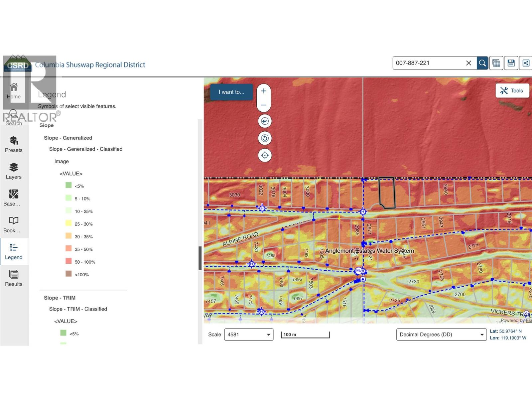Open the Bookmarks panel
532x399 pixels.
[x=14, y=225]
